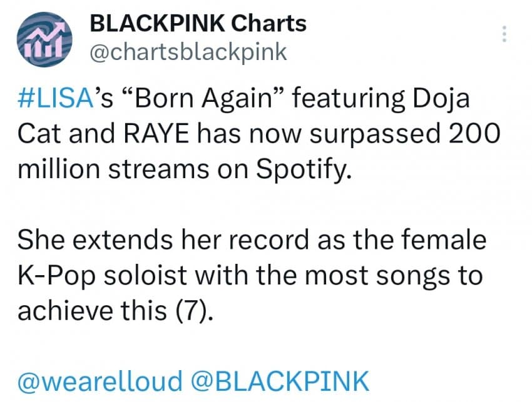Screen dimensions: 532x402
Task: Click the "RAYE" name in the tweet
Action: pyautogui.click(x=156, y=134)
